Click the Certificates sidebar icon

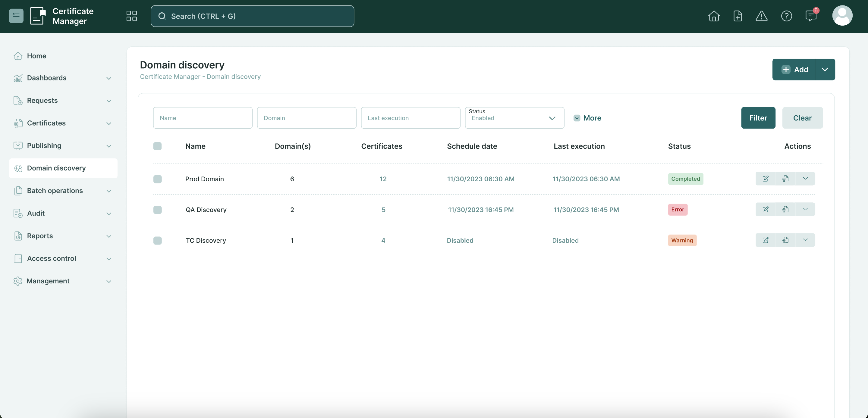18,123
